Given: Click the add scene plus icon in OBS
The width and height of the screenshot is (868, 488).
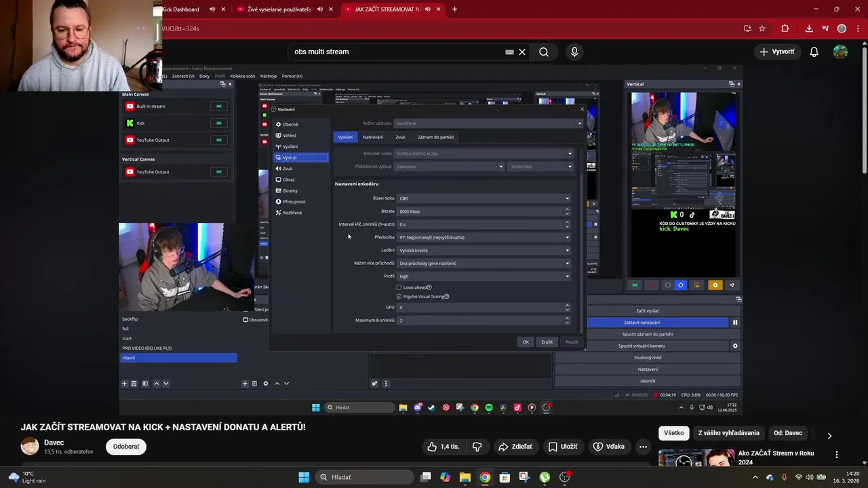Looking at the screenshot, I should [x=124, y=384].
